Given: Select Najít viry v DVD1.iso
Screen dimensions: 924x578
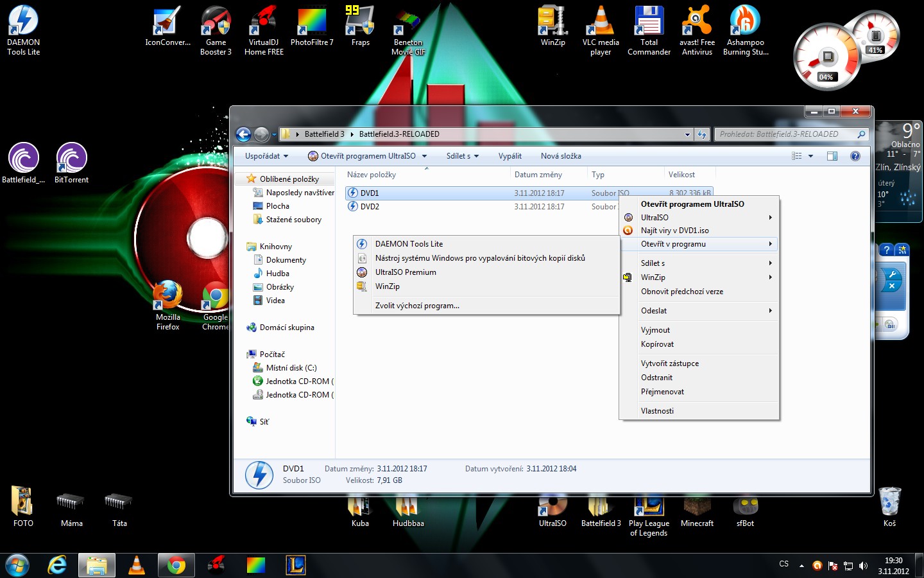Looking at the screenshot, I should pyautogui.click(x=699, y=231).
